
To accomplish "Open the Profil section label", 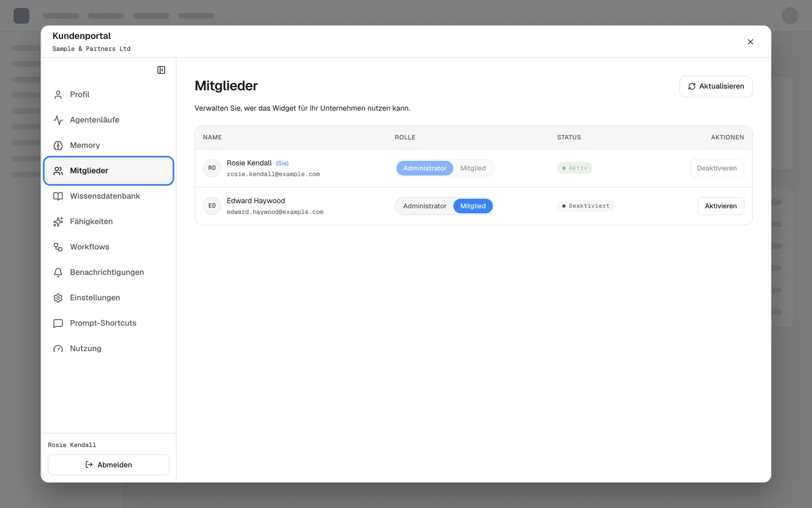I will pos(79,94).
